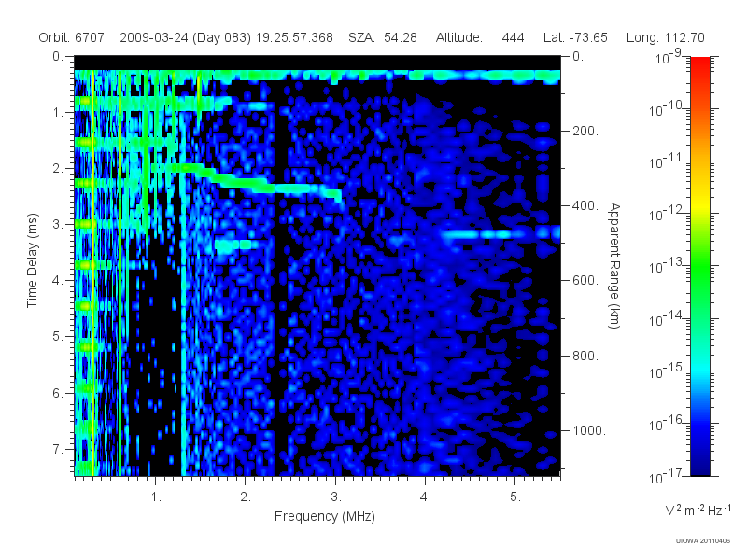Click the '2.' tick label on frequency axis
This screenshot has height=560, width=747.
click(246, 497)
